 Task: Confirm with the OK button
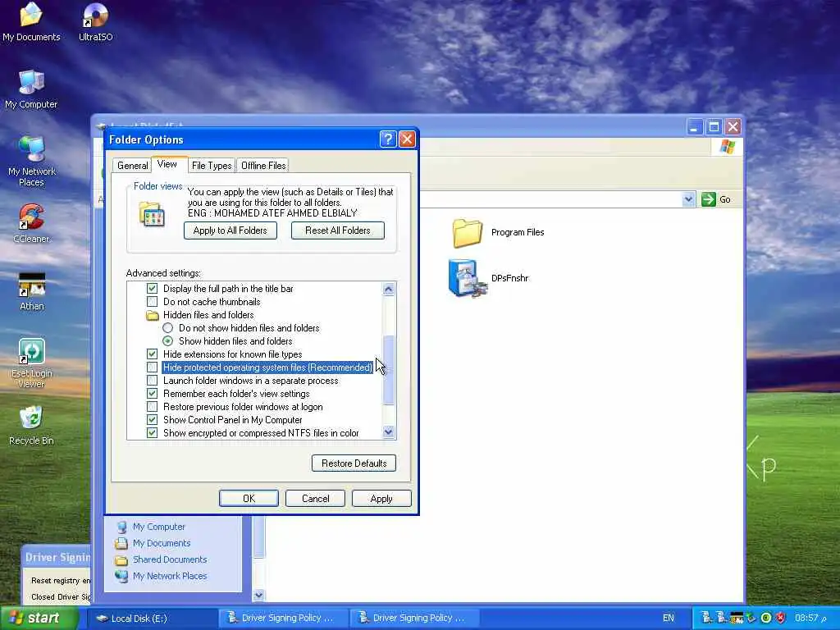tap(249, 499)
